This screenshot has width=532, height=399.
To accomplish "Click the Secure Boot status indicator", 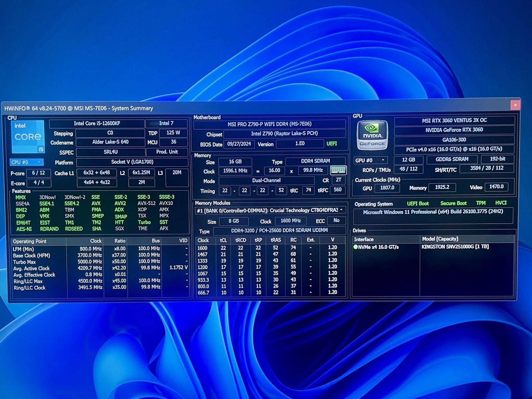I will click(453, 203).
